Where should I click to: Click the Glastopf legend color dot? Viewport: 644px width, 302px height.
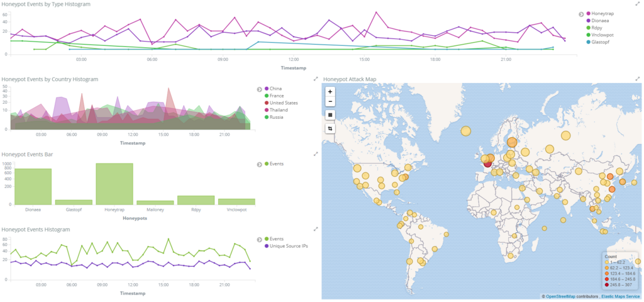coord(589,42)
